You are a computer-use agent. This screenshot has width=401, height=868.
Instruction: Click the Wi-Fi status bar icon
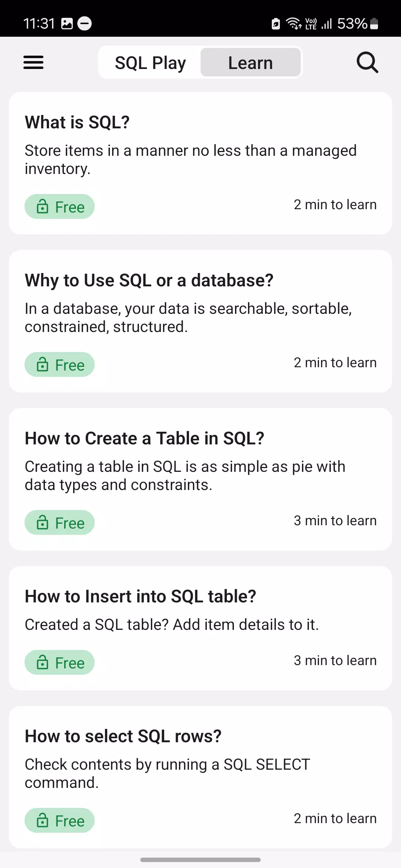(293, 24)
